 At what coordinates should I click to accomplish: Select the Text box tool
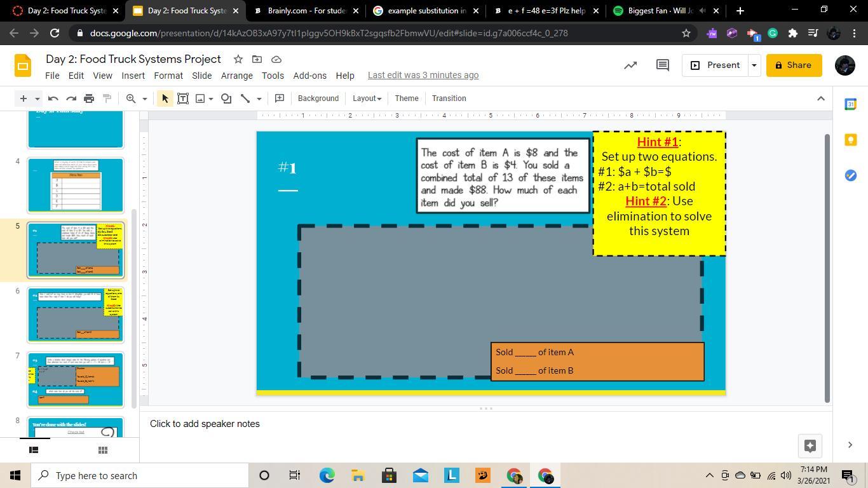[183, 98]
